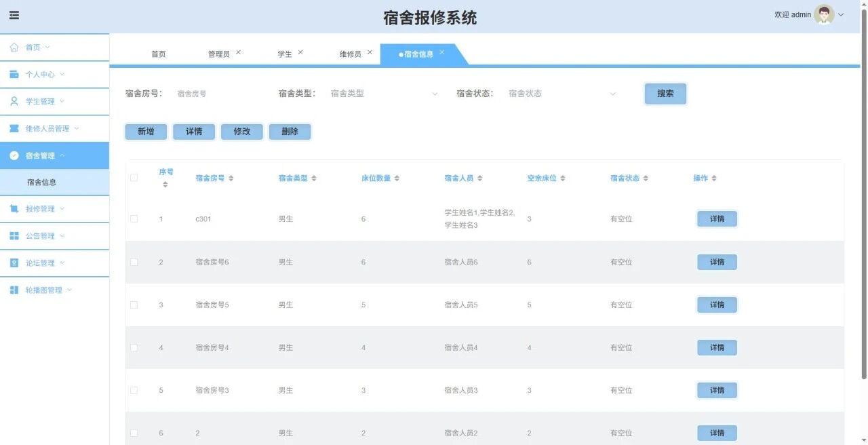868x445 pixels.
Task: Click the admin avatar picture in header
Action: [824, 15]
